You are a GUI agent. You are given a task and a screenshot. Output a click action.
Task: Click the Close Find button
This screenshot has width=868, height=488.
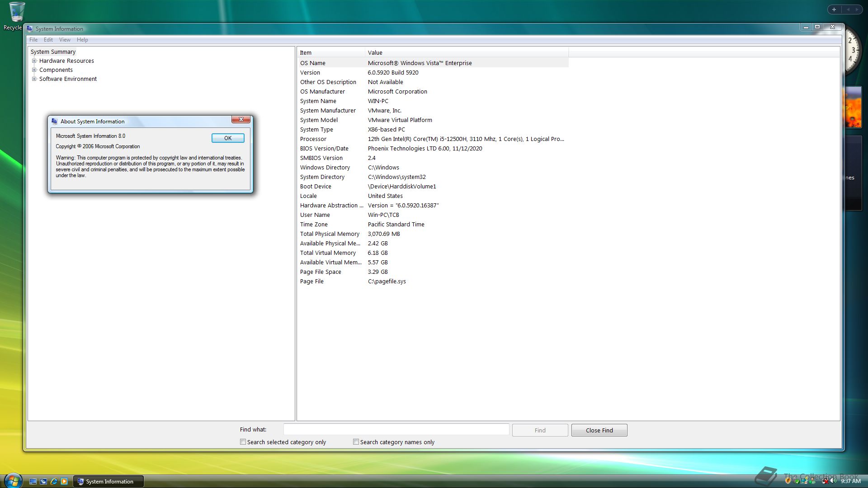599,430
